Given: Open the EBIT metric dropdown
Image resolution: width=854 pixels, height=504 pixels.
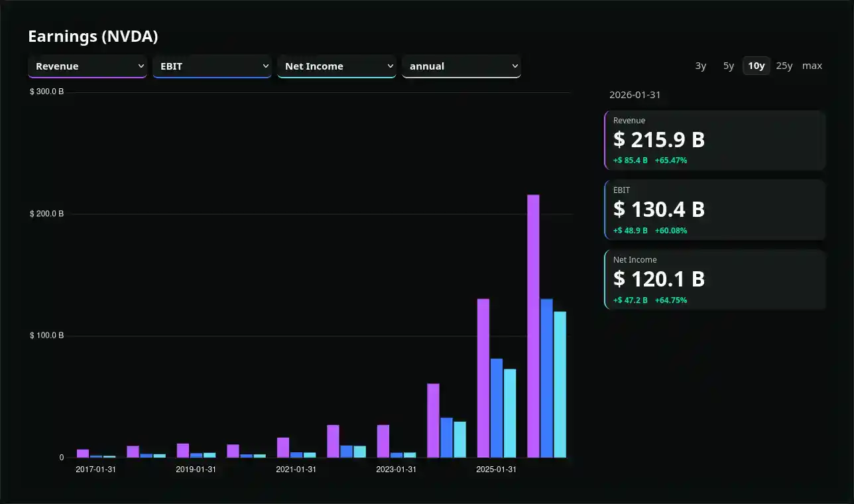Looking at the screenshot, I should (212, 66).
